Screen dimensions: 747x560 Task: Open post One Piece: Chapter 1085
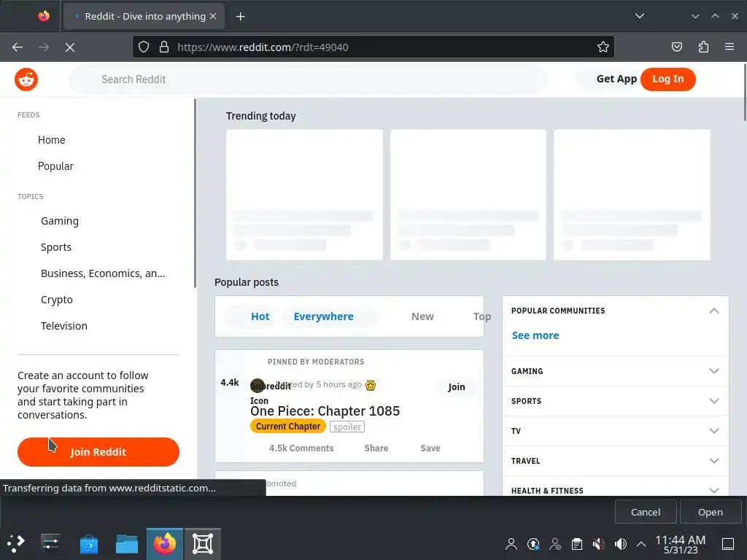(325, 411)
